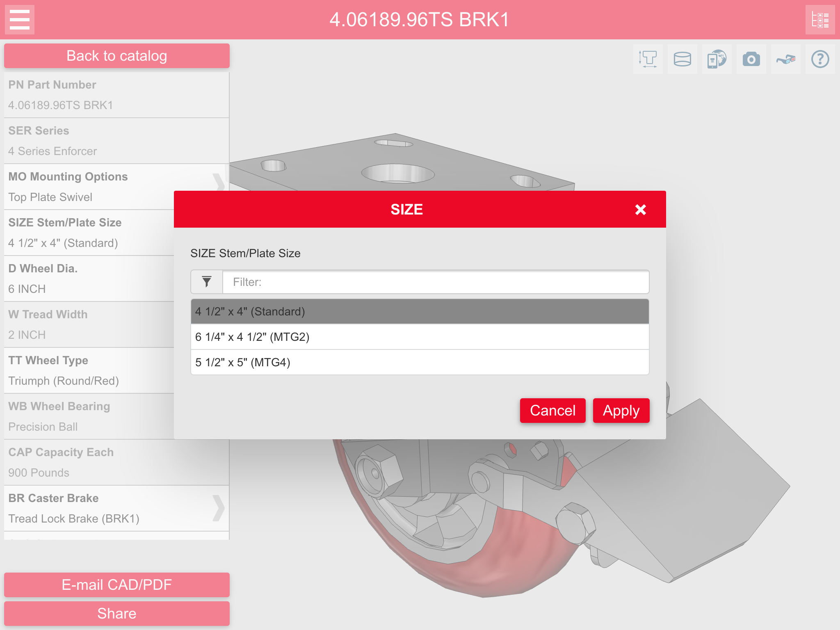Open the configuration list panel icon
The width and height of the screenshot is (840, 630).
pos(820,20)
